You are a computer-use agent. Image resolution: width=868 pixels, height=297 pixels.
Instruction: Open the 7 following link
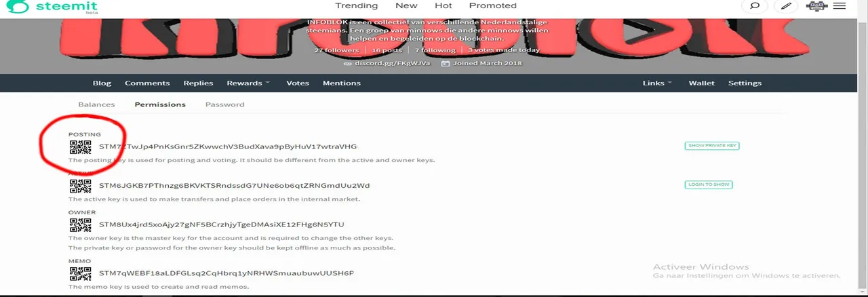pos(435,50)
